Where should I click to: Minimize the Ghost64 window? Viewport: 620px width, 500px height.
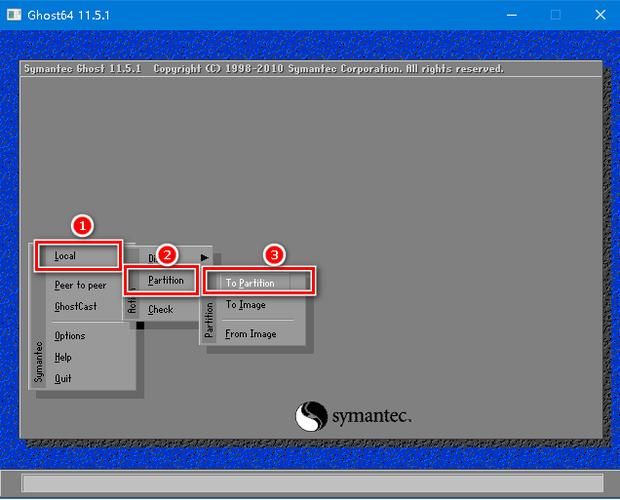pos(511,15)
